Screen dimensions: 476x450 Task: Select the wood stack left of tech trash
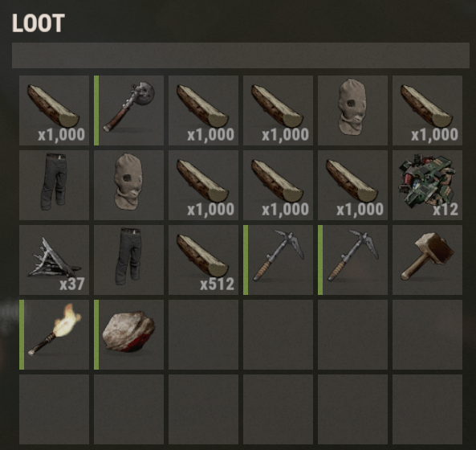point(352,185)
